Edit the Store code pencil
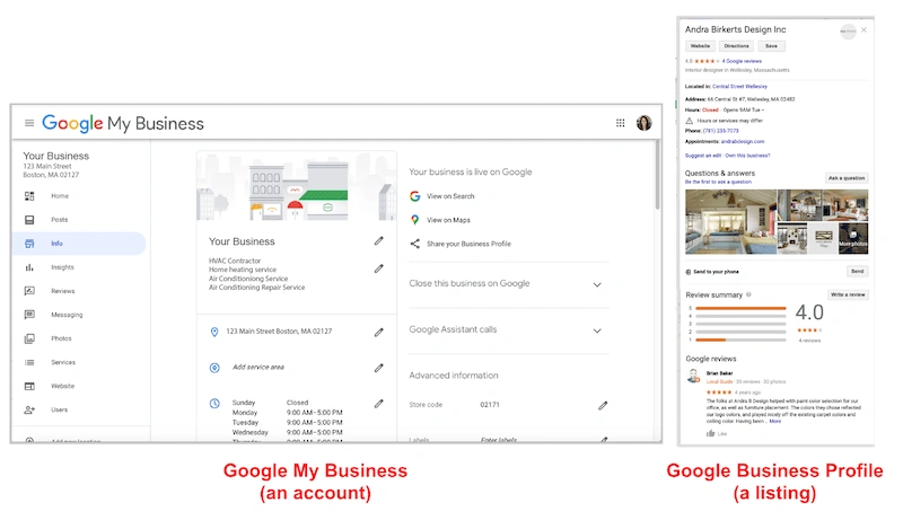 (603, 405)
